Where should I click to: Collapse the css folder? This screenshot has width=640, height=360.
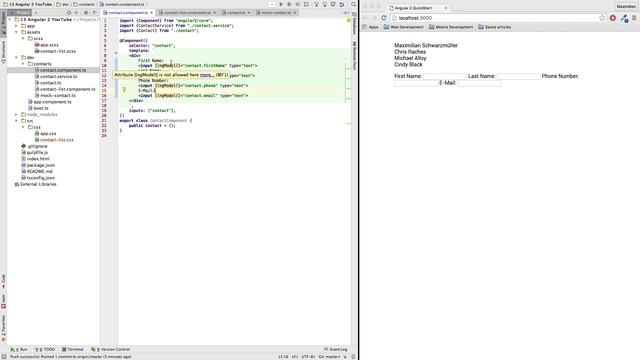23,127
